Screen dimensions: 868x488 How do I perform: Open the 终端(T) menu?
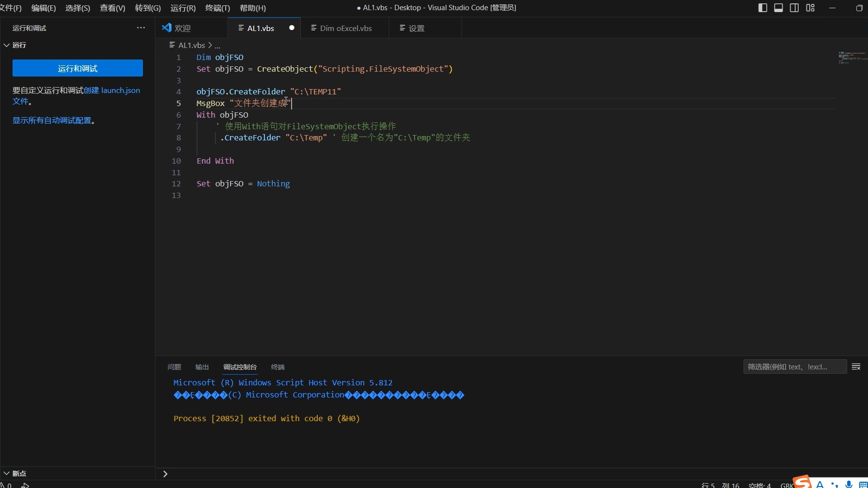(217, 8)
